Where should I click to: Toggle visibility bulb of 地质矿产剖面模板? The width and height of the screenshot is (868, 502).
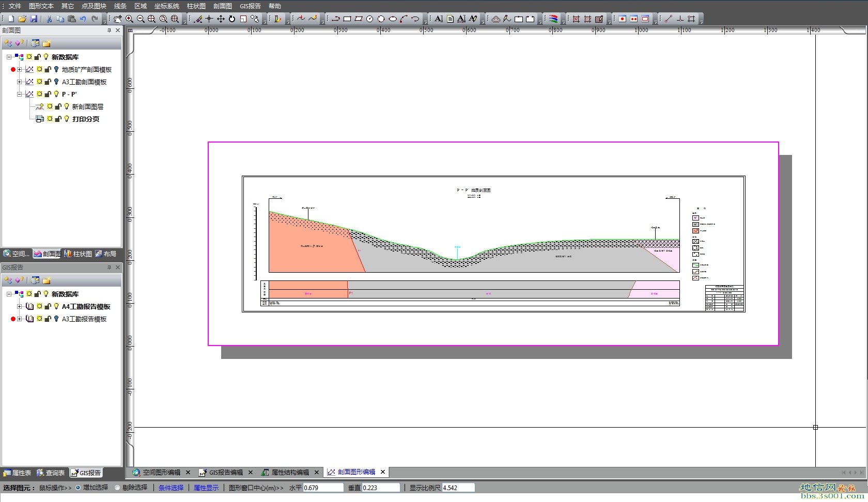click(56, 69)
